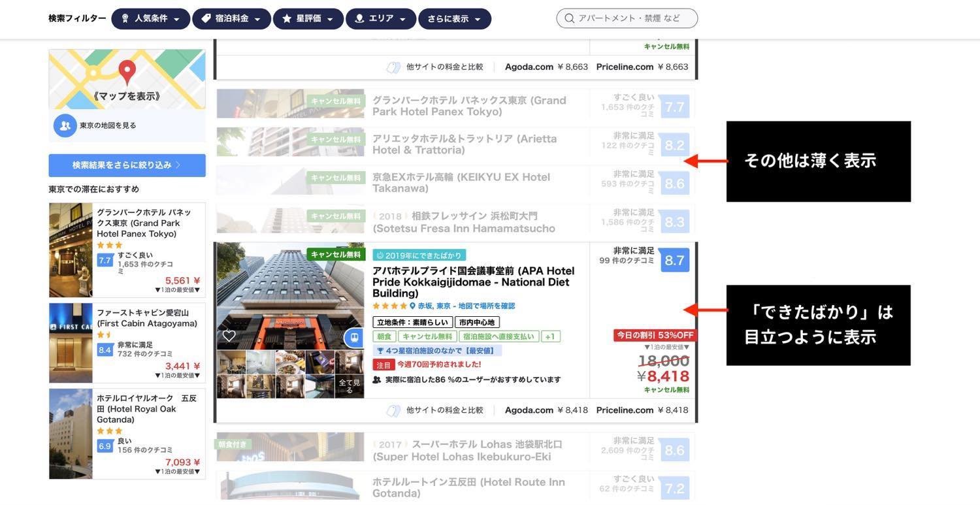This screenshot has width=980, height=505.
Task: Click the 6.9 badge on Hotel Royal Oak card
Action: point(105,446)
